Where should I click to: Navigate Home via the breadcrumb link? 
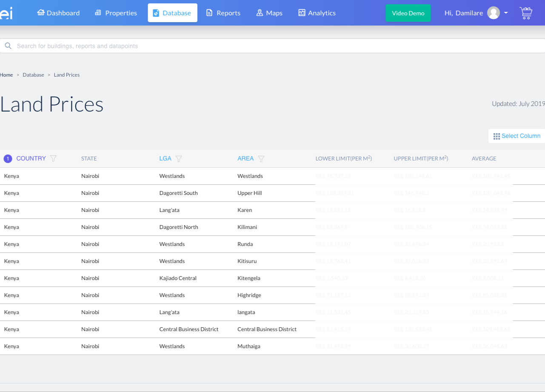(x=6, y=74)
